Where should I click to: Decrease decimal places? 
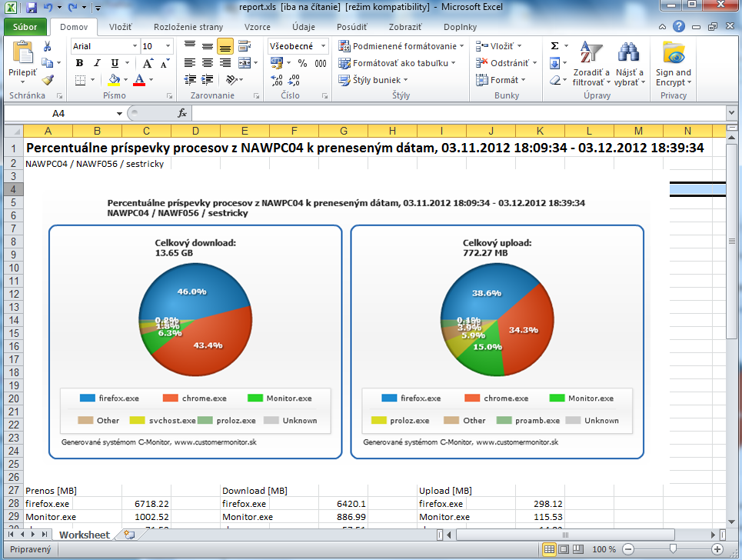tap(294, 80)
